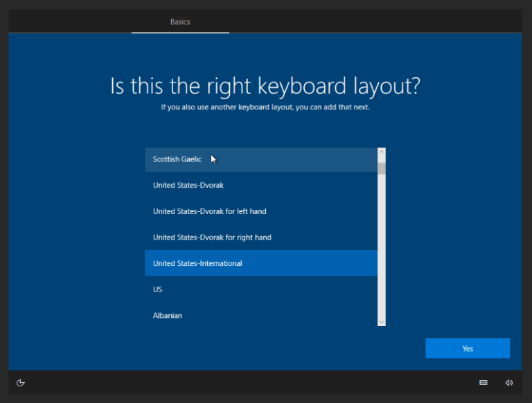Choose the US keyboard layout

click(x=158, y=289)
